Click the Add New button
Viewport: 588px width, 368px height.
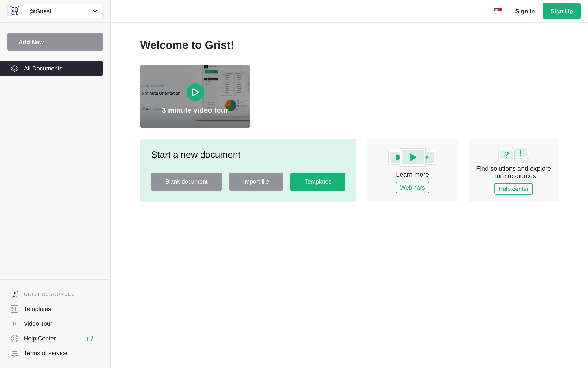tap(55, 42)
